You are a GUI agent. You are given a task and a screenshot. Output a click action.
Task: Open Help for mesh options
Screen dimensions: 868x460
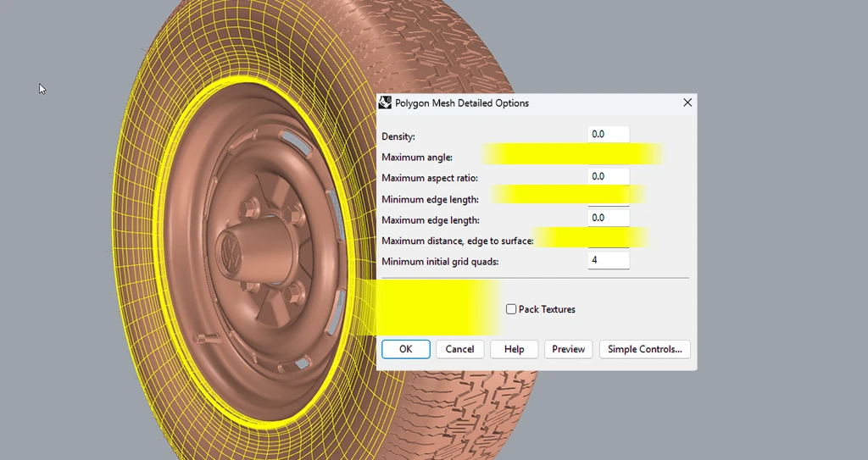(514, 349)
